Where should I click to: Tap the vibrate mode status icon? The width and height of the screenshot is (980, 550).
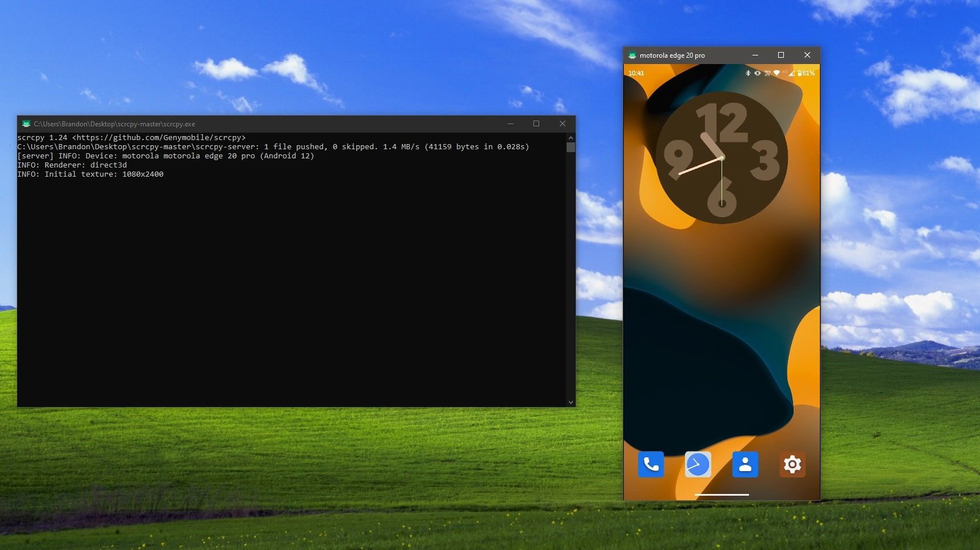(758, 73)
